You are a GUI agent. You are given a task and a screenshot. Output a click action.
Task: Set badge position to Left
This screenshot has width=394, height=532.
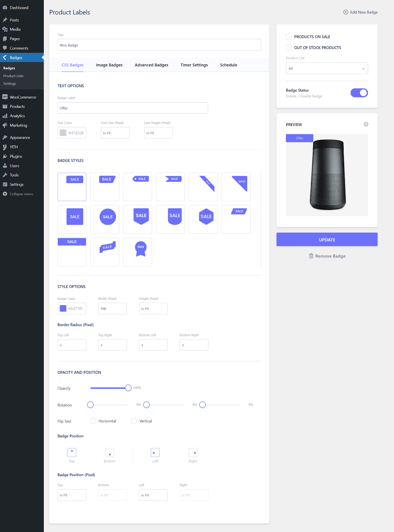pos(155,453)
